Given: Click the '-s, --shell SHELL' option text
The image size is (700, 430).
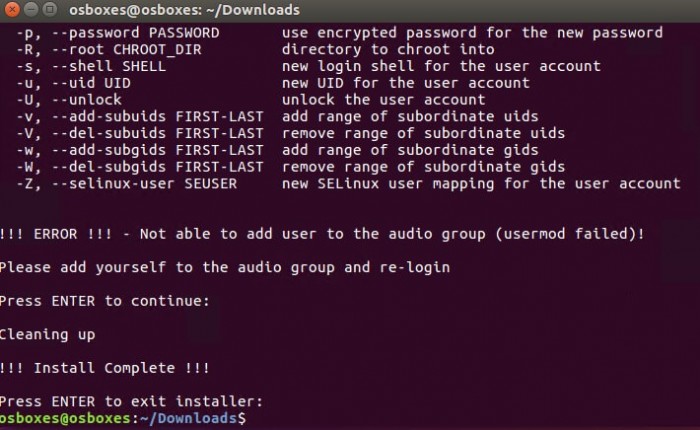Looking at the screenshot, I should tap(91, 66).
